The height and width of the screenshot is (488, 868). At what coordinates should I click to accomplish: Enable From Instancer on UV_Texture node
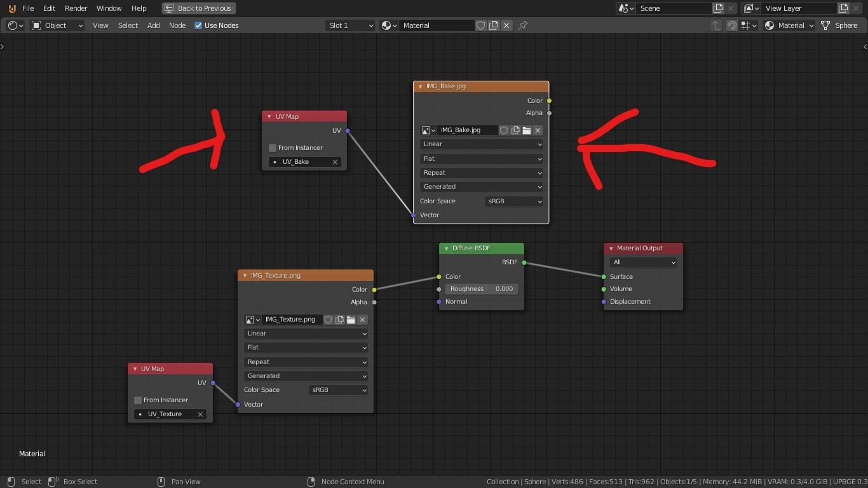pyautogui.click(x=138, y=400)
